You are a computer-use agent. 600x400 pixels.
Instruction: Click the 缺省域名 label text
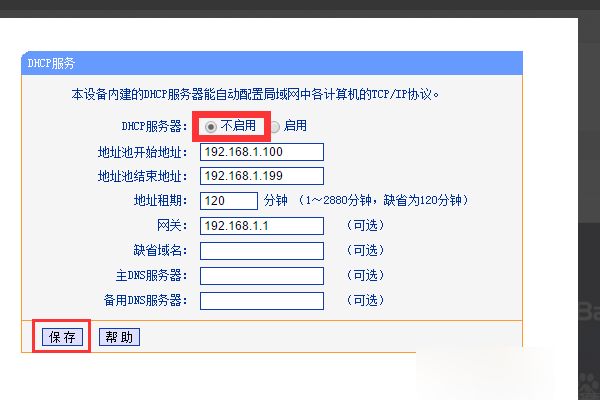(160, 251)
